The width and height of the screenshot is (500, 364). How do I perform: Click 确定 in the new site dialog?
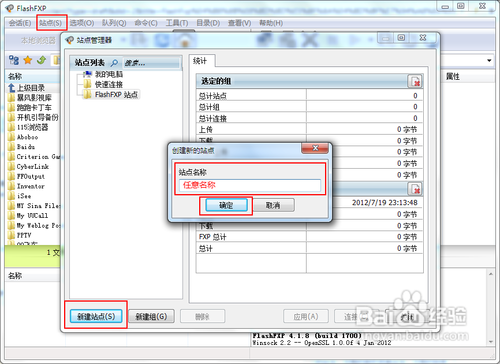coord(226,205)
